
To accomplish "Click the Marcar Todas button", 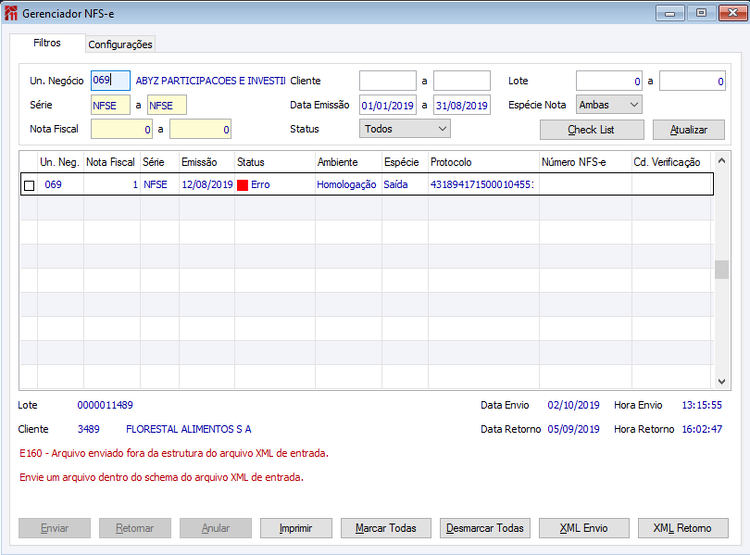I will coord(386,528).
